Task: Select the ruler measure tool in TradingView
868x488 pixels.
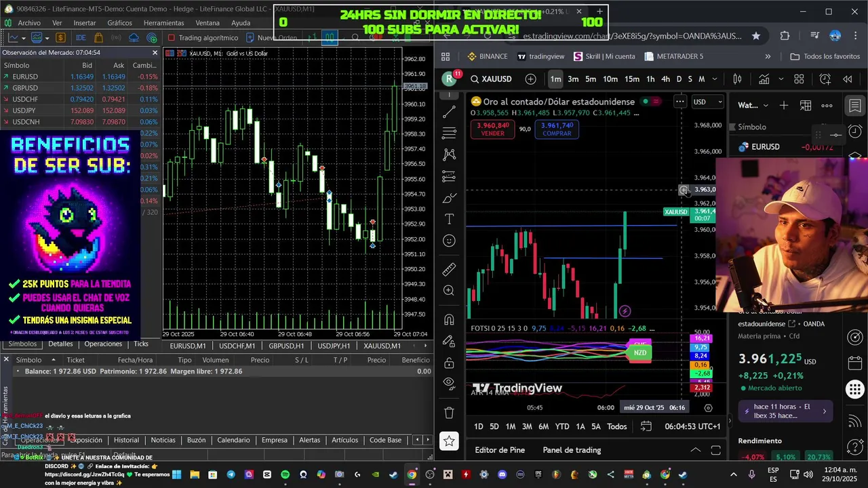Action: coord(449,270)
